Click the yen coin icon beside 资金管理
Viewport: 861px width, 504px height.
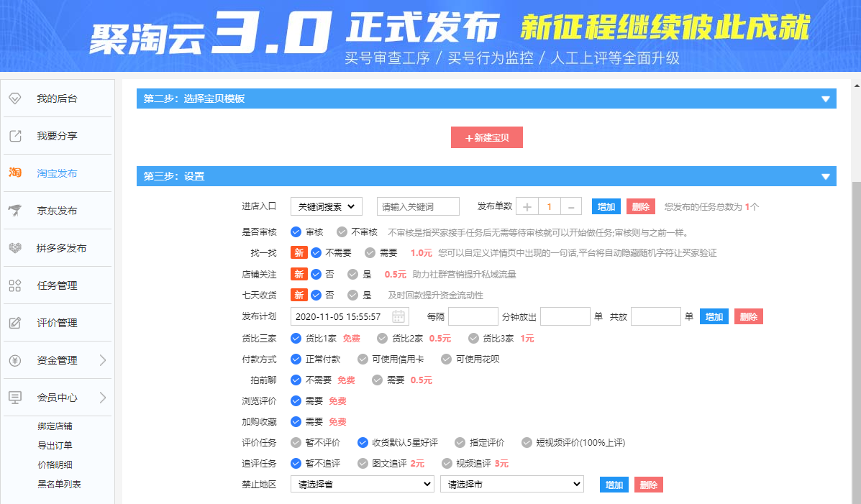[15, 360]
